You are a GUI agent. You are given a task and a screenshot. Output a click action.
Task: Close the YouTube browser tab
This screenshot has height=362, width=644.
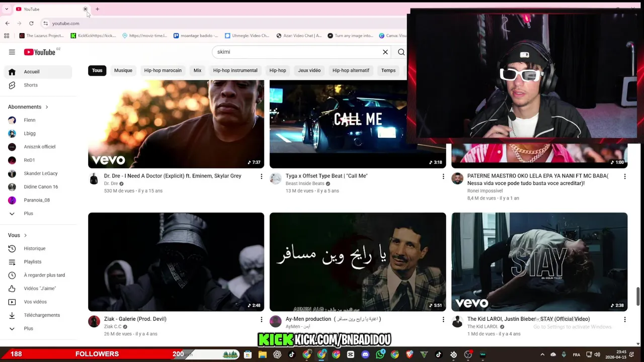coord(85,9)
